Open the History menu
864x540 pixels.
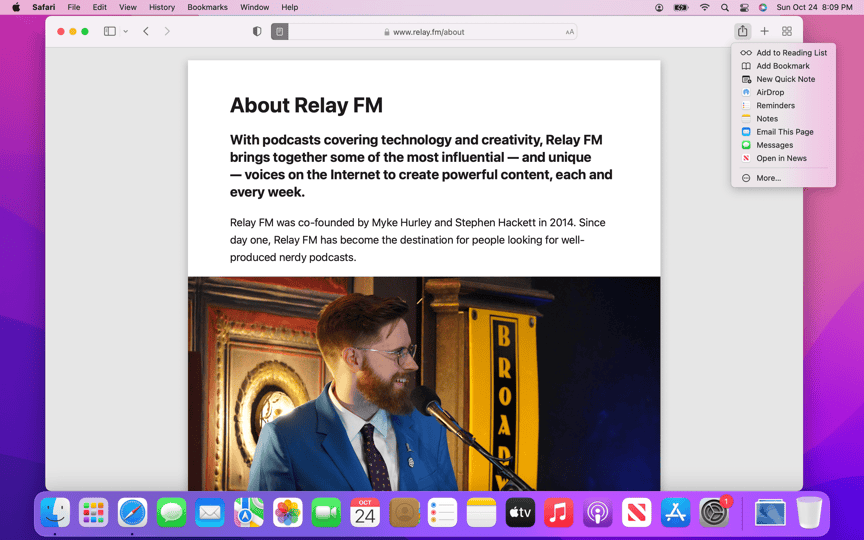pos(162,7)
